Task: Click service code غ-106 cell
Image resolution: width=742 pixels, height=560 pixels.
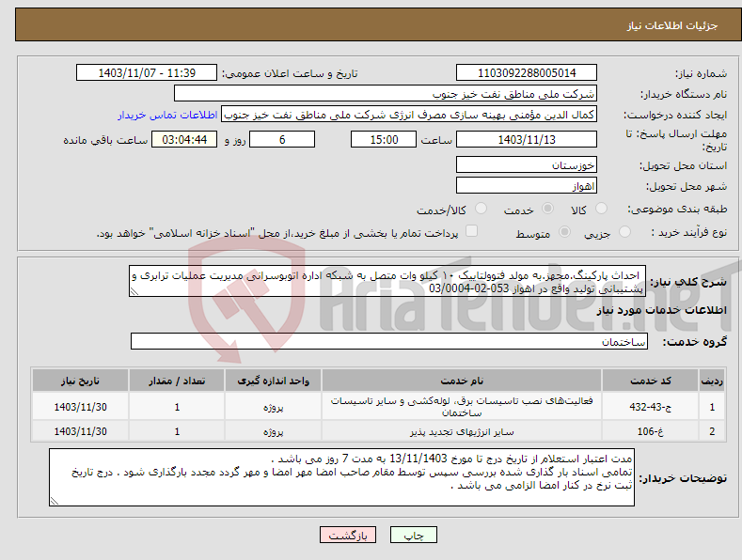Action: 651,431
